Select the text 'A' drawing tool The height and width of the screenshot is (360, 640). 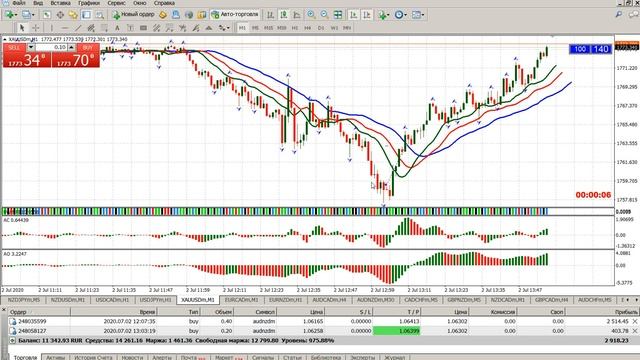117,28
